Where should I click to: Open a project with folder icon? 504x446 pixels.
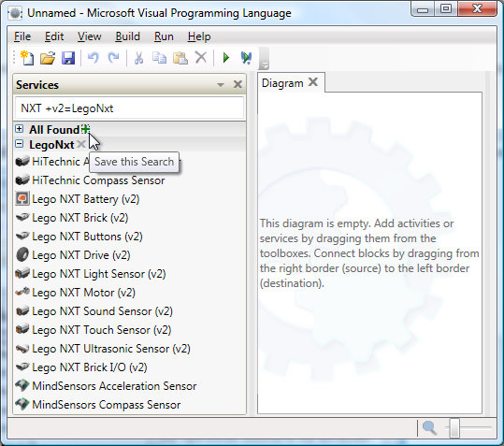pyautogui.click(x=48, y=58)
